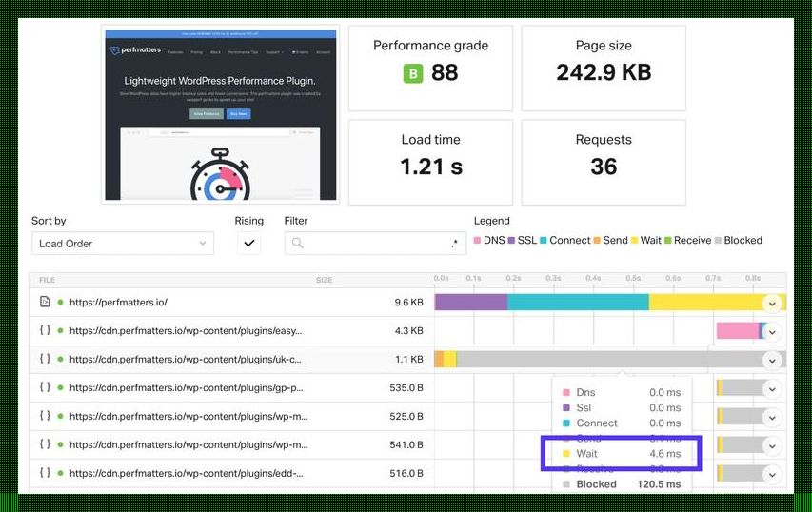This screenshot has width=812, height=512.
Task: Click the green B grade badge
Action: pos(413,73)
